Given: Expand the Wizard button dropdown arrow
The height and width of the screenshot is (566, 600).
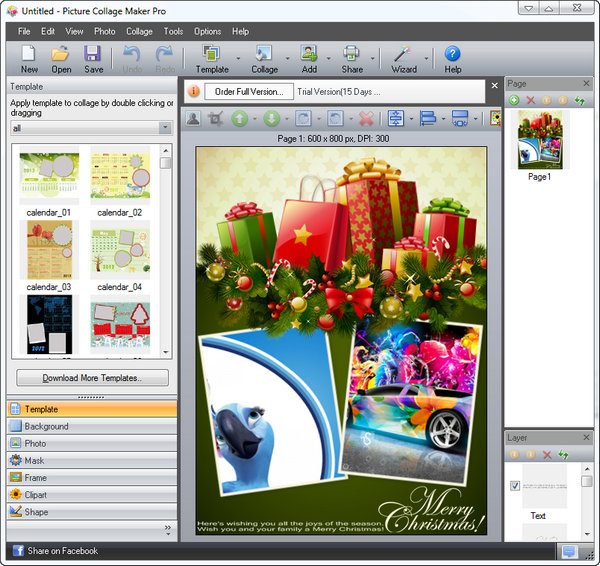Looking at the screenshot, I should (x=426, y=59).
